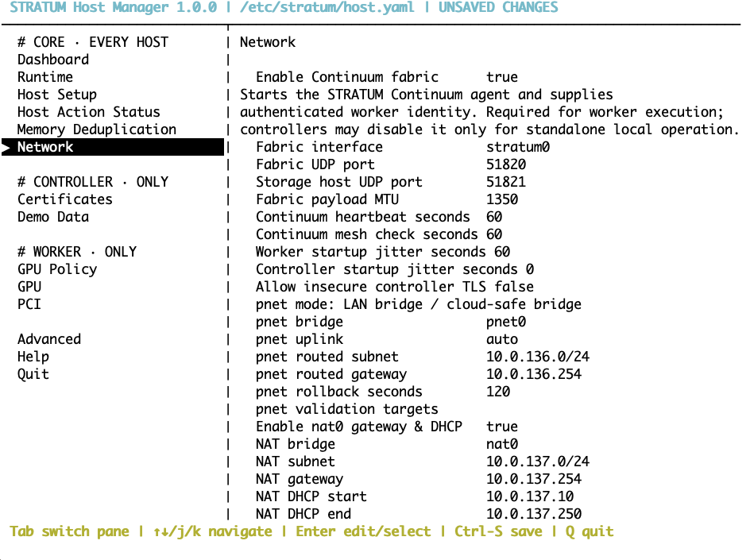
Task: Select pnet validation targets row
Action: 346,409
